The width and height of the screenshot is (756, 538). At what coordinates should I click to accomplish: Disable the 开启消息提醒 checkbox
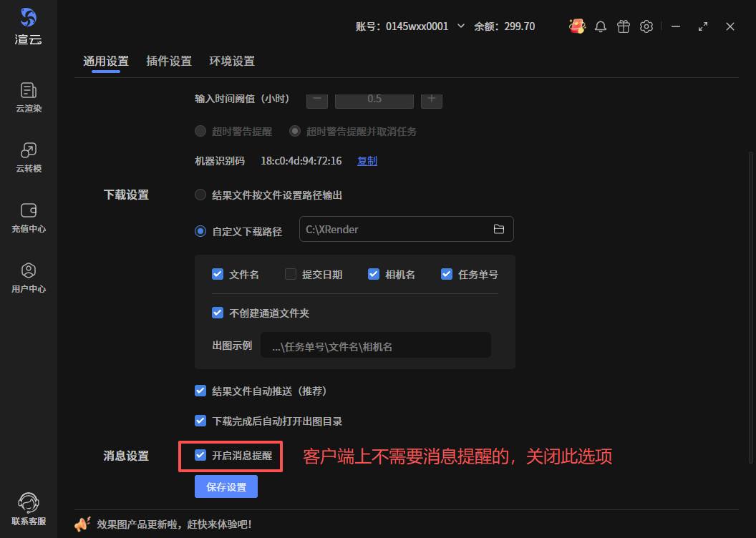click(x=201, y=455)
